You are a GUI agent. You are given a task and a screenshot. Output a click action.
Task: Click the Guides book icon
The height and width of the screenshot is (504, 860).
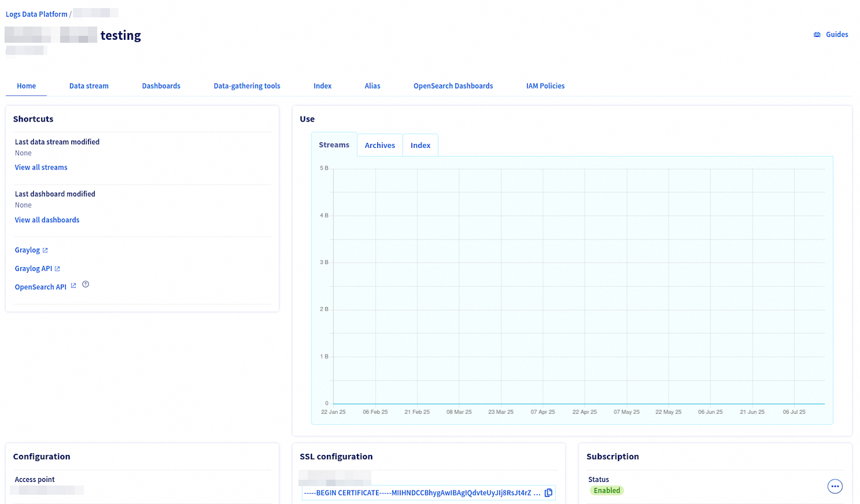click(x=817, y=35)
